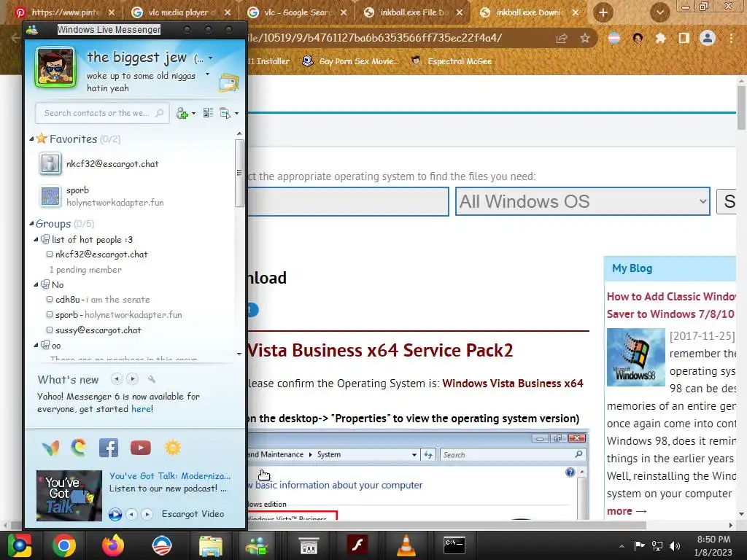
Task: Switch to the 'vlc media player' tab
Action: (181, 12)
